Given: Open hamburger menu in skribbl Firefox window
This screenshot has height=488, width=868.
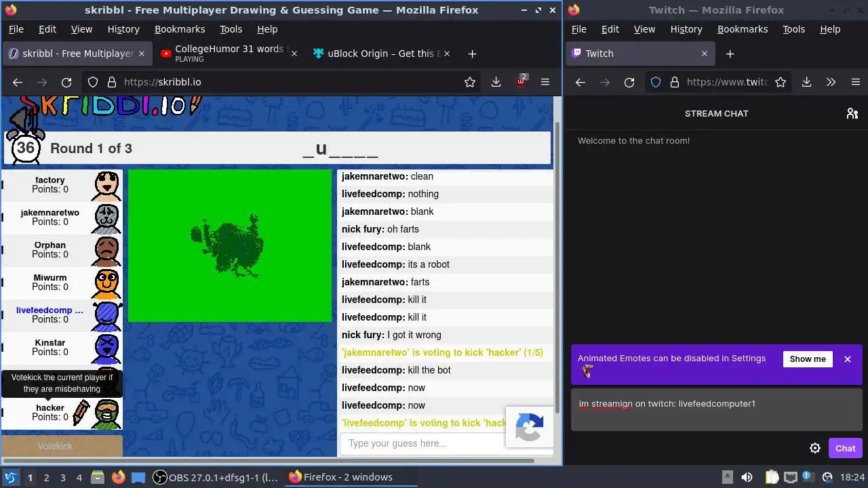Looking at the screenshot, I should tap(545, 82).
